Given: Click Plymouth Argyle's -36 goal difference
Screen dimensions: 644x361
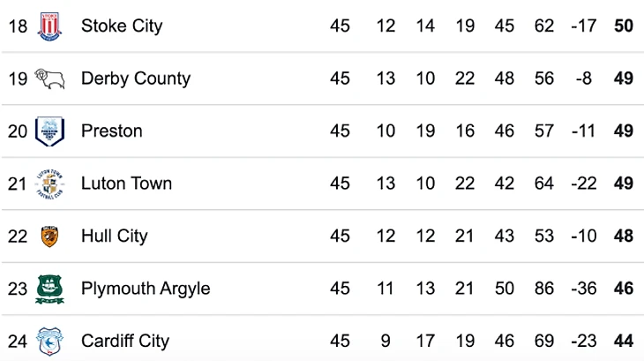Looking at the screenshot, I should coord(583,289).
